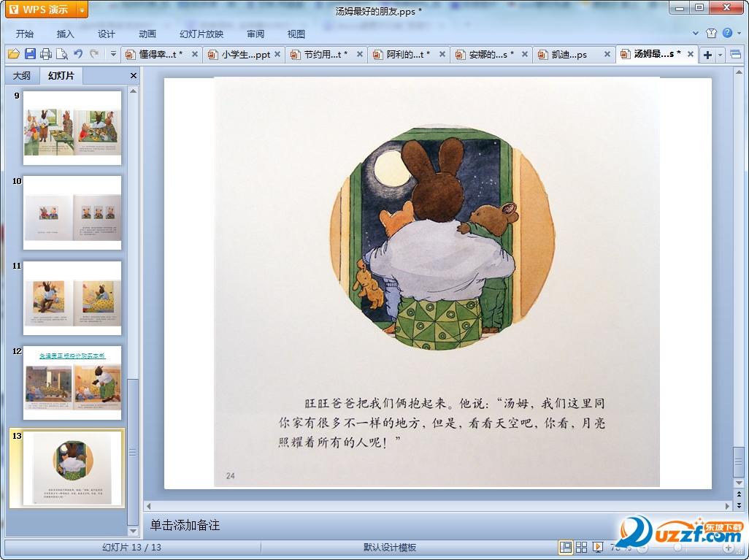Image resolution: width=749 pixels, height=560 pixels.
Task: Expand the quick access toolbar dropdown arrow
Action: click(x=113, y=54)
